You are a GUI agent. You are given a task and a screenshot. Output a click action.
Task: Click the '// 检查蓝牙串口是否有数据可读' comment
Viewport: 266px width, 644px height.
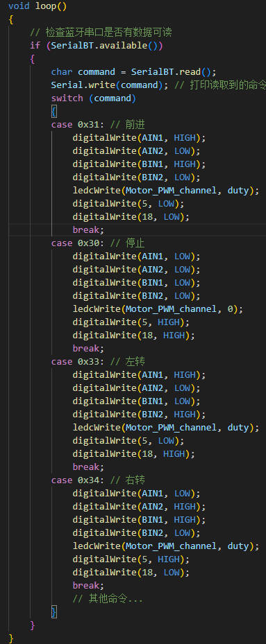click(x=101, y=33)
